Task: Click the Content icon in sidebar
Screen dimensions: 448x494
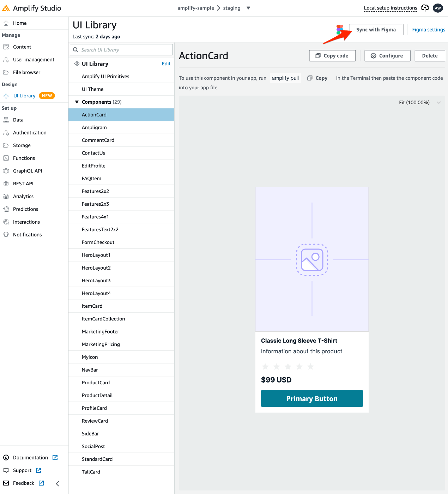Action: (x=6, y=47)
